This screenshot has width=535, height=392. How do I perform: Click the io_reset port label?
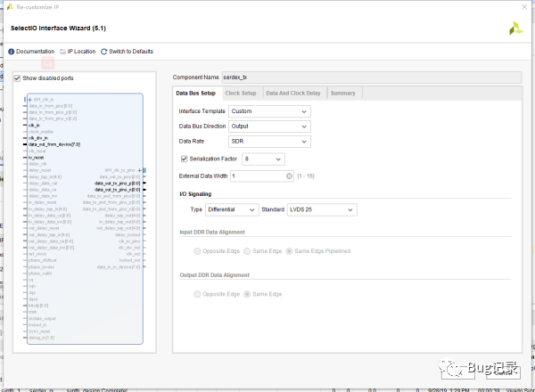click(x=36, y=158)
